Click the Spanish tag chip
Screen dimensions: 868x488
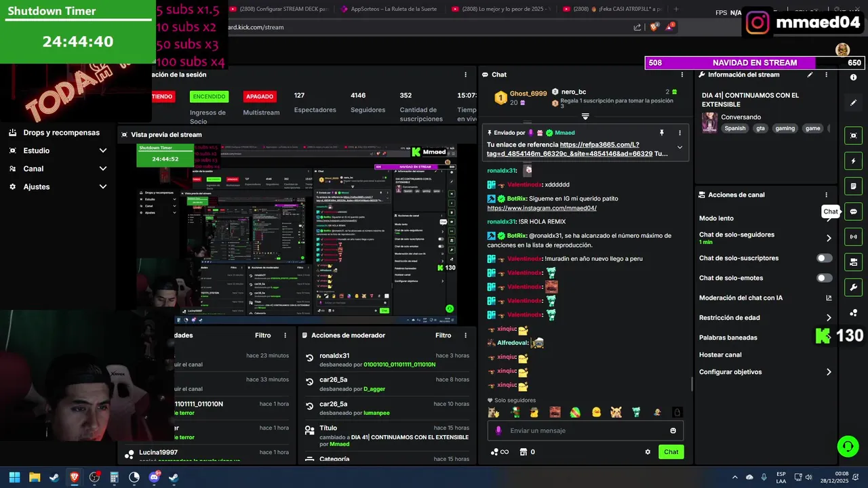point(734,128)
